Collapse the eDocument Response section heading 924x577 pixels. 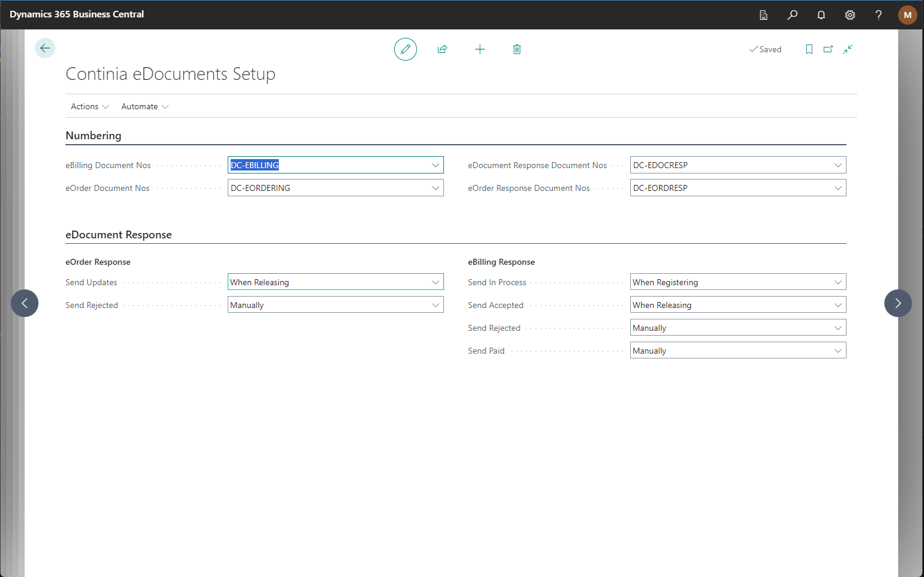click(118, 235)
